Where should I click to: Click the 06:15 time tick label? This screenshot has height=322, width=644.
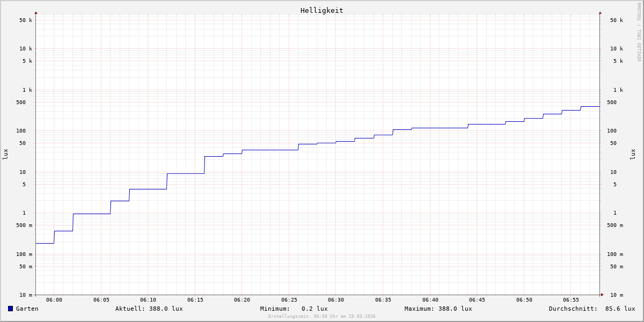point(195,300)
